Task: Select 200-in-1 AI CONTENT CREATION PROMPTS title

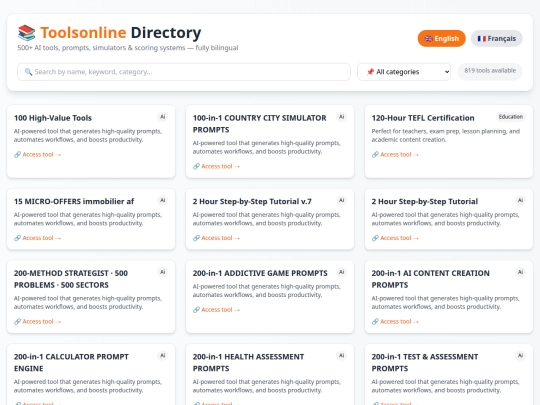Action: (430, 279)
